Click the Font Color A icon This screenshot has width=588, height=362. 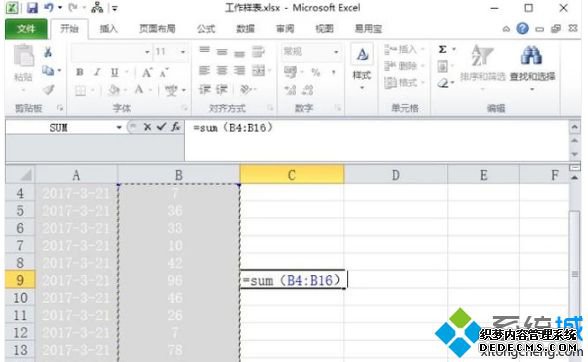[139, 90]
